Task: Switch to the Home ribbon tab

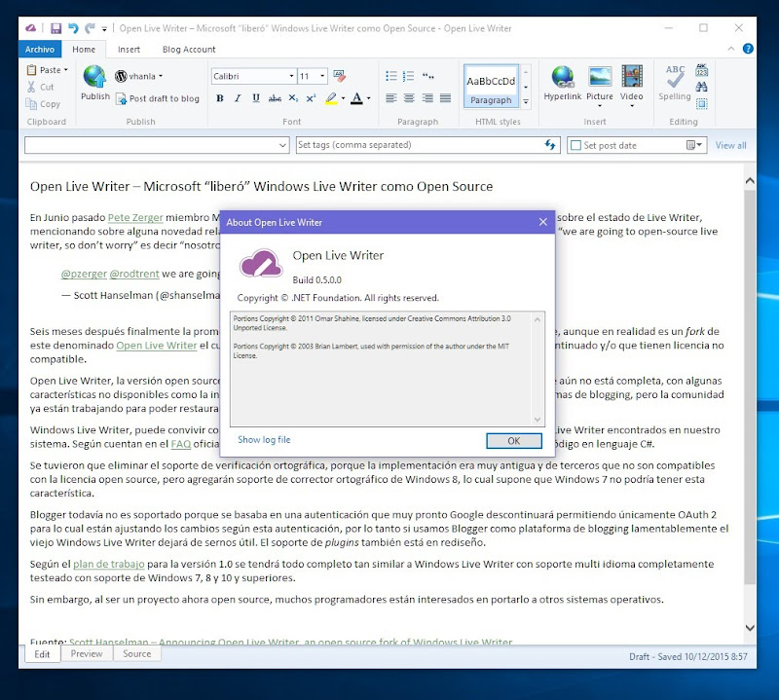Action: (84, 50)
